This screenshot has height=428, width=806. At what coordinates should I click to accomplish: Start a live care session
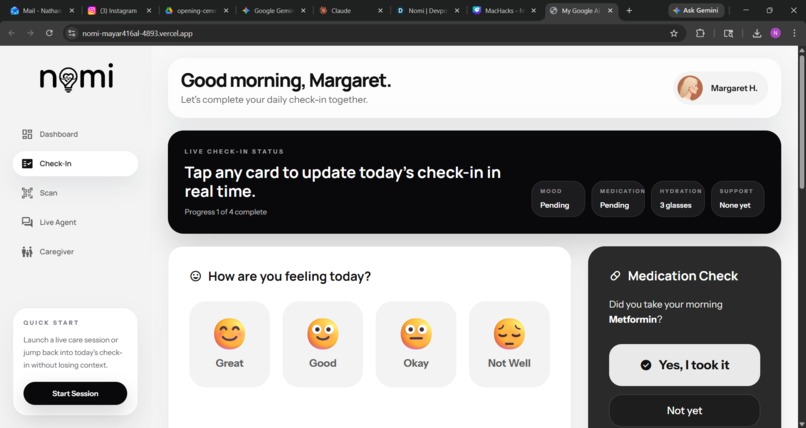[x=75, y=393]
